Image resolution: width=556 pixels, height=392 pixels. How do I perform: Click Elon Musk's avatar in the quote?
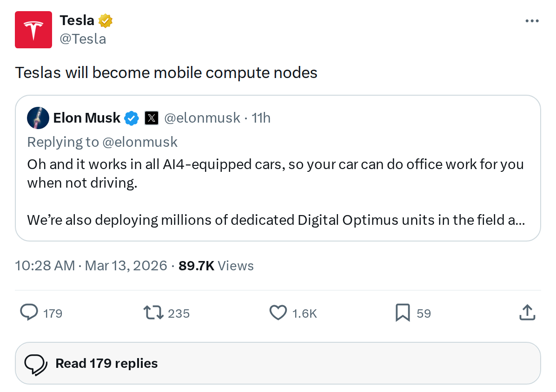point(38,118)
